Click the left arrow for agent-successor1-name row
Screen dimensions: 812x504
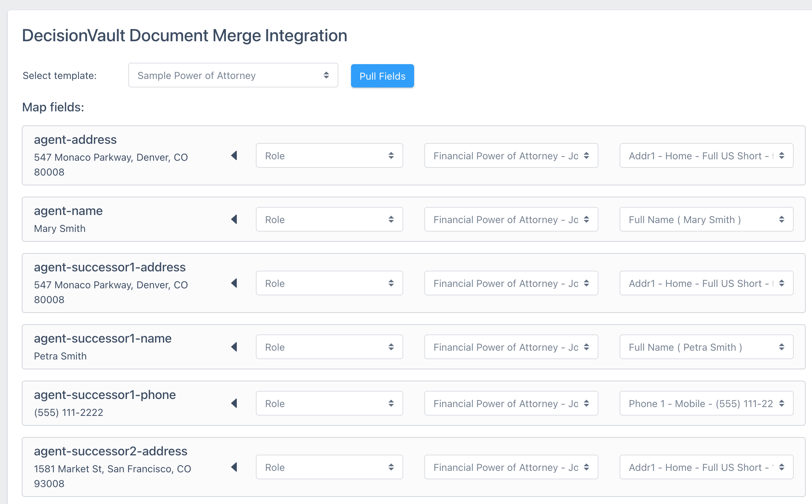pyautogui.click(x=234, y=347)
